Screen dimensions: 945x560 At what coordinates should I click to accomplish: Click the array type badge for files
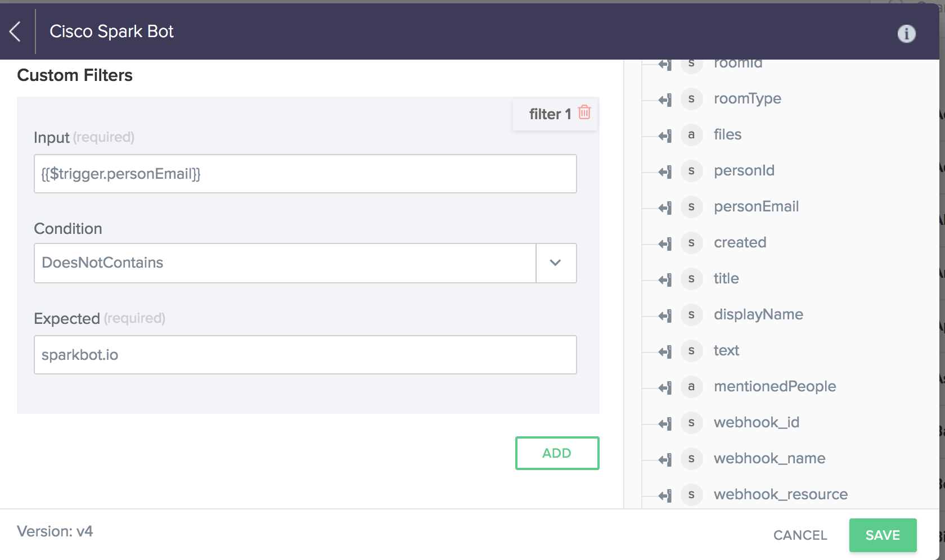click(x=691, y=135)
